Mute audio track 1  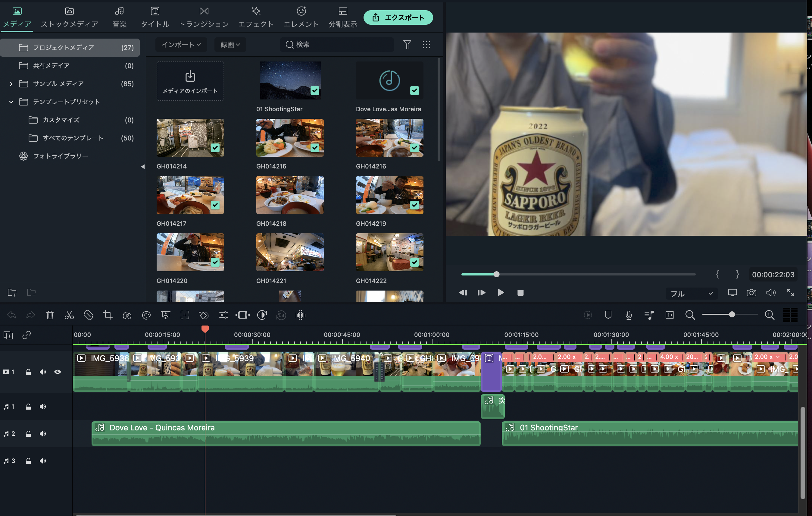pyautogui.click(x=42, y=407)
